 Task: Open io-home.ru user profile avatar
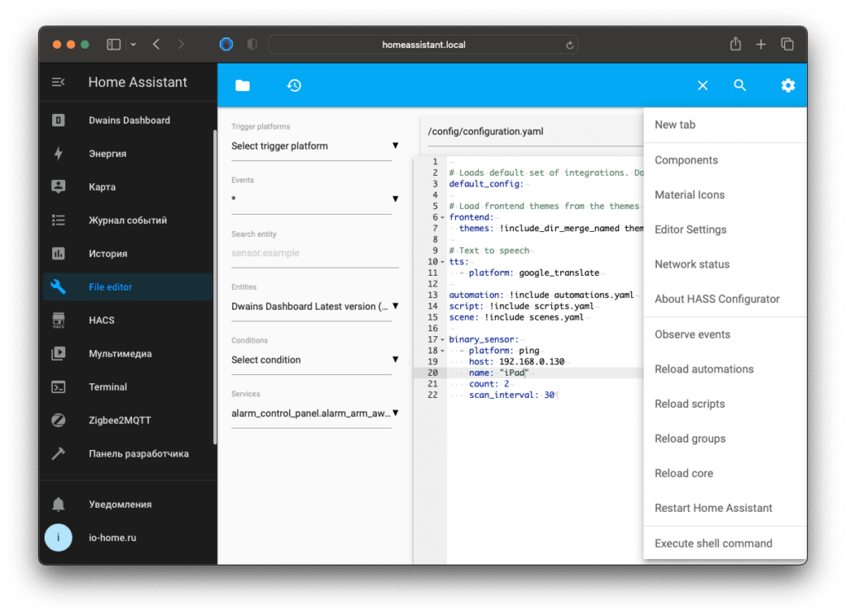click(59, 538)
